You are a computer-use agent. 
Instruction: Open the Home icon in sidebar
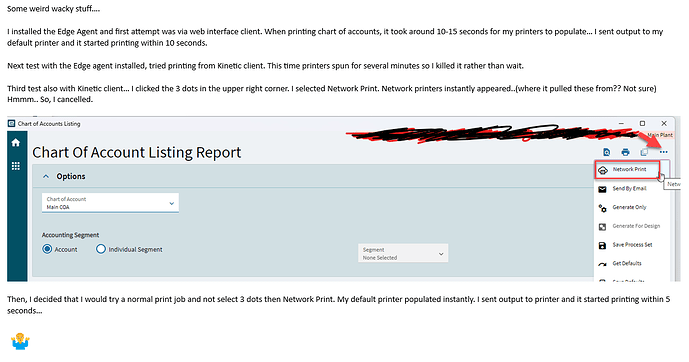pos(16,143)
